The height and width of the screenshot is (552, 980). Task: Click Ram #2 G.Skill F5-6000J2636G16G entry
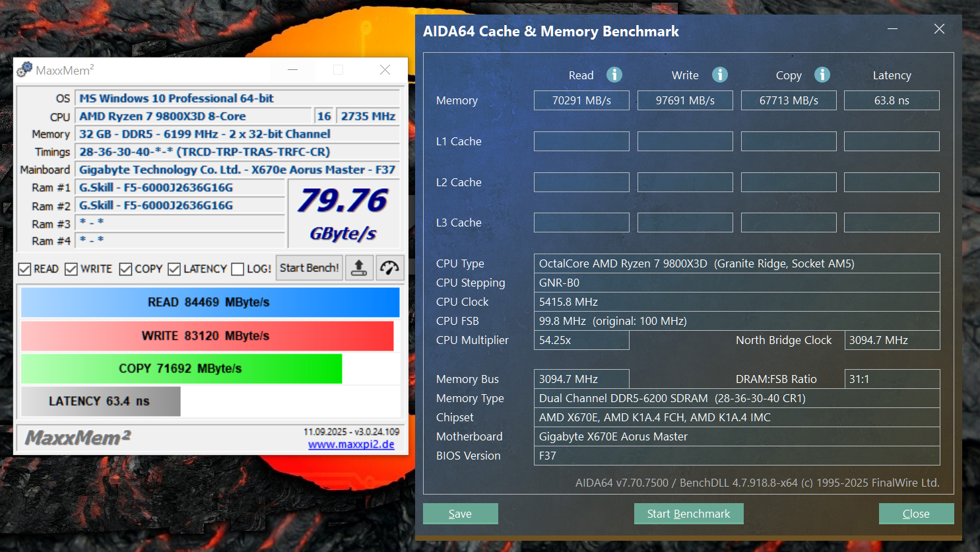[180, 205]
